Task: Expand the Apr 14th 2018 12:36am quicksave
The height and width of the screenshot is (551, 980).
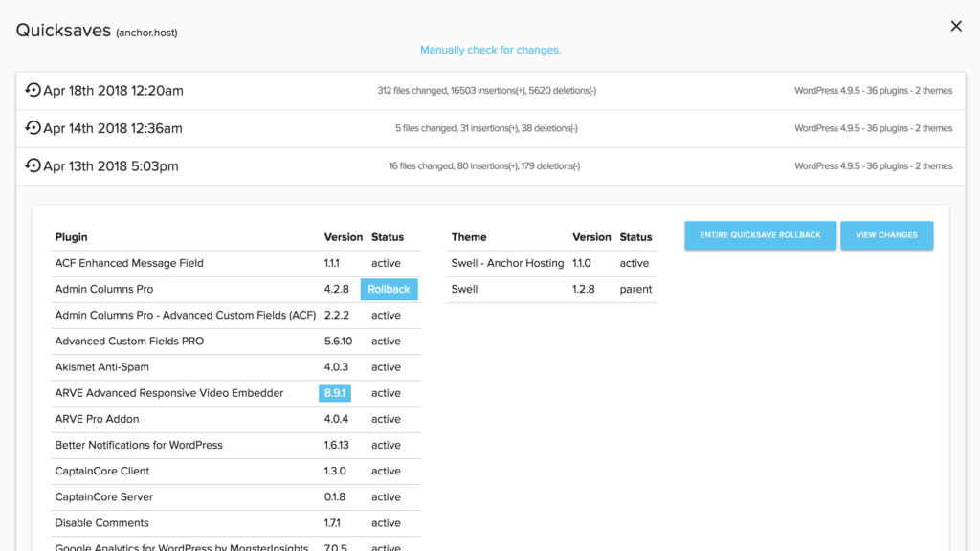Action: click(113, 128)
